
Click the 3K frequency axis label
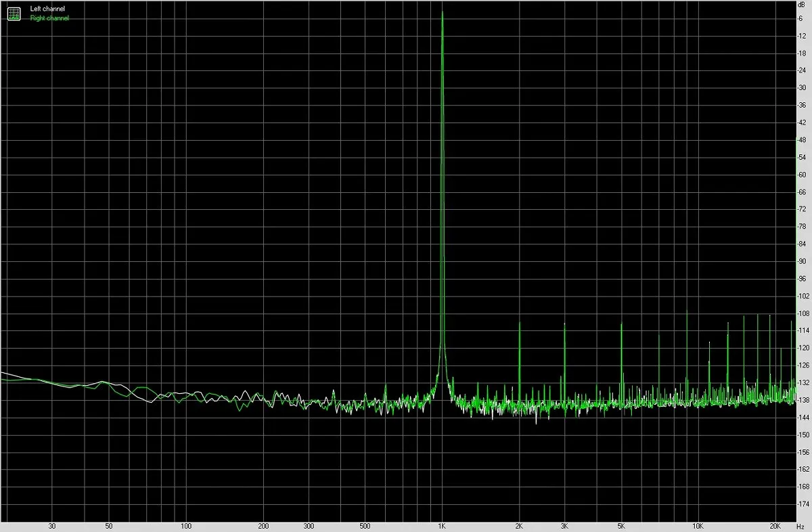coord(564,525)
